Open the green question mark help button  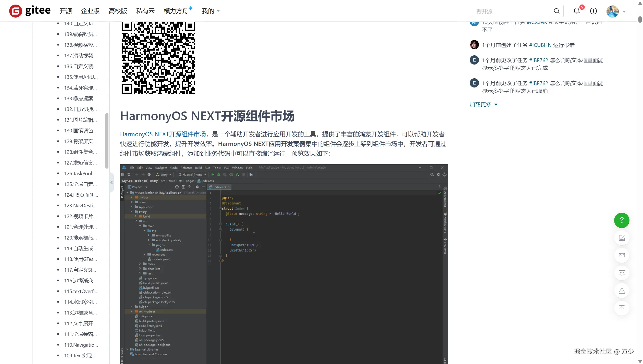coord(622,220)
